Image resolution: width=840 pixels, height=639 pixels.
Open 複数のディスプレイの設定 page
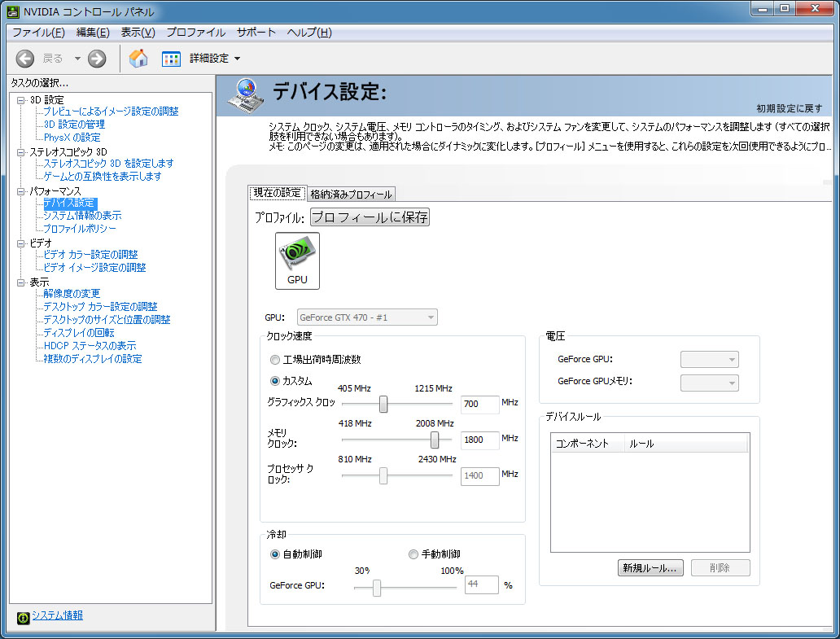[x=93, y=359]
